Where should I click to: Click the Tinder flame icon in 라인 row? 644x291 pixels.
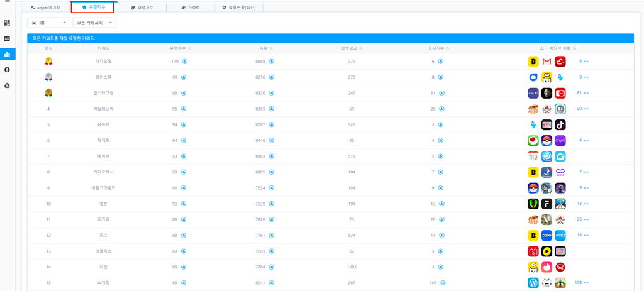pyautogui.click(x=547, y=267)
